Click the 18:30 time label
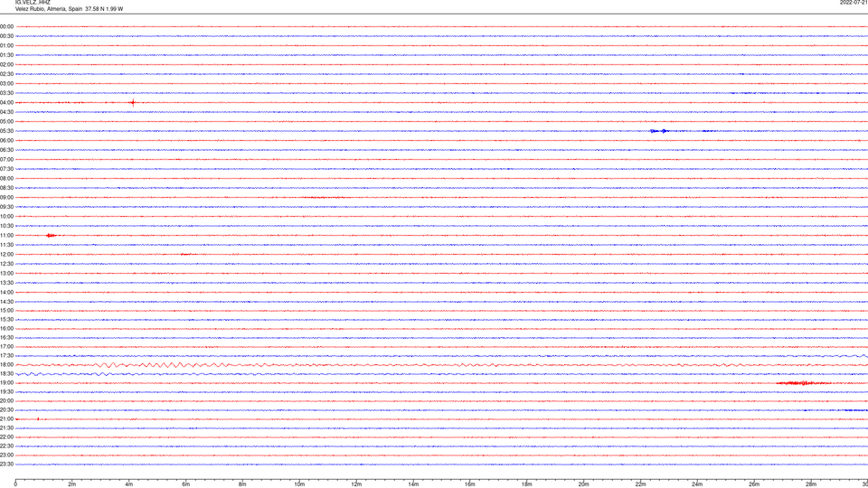This screenshot has height=488, width=868. (x=6, y=374)
